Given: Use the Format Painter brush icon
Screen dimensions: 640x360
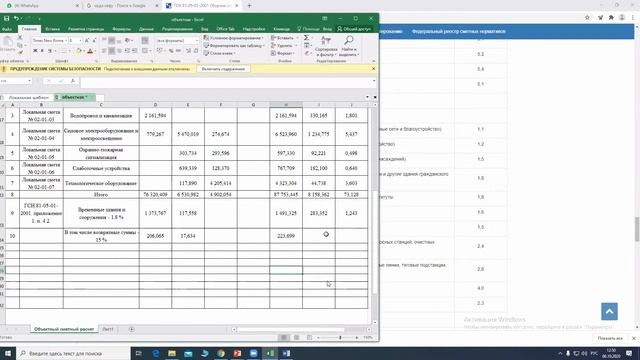Looking at the screenshot, I should pyautogui.click(x=20, y=53).
